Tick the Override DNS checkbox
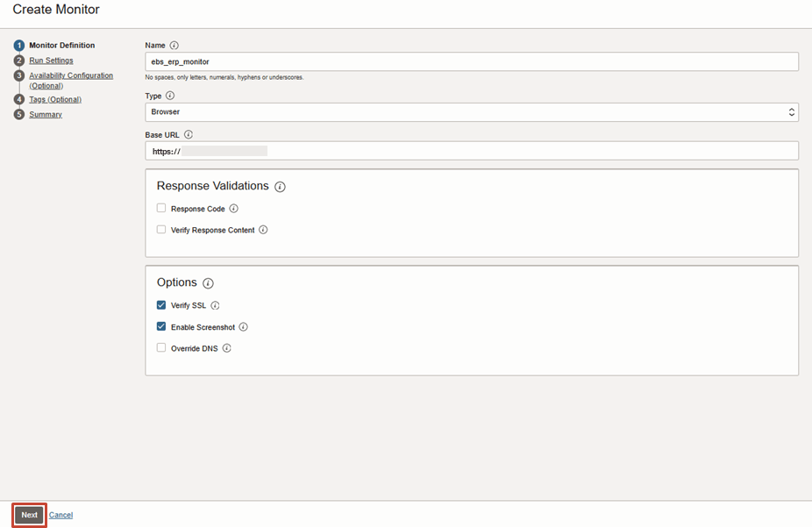 [161, 347]
